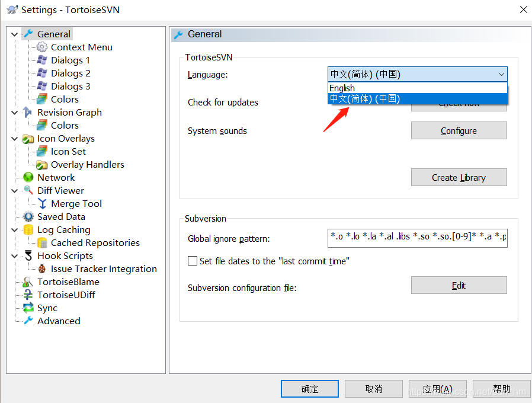The height and width of the screenshot is (403, 532).
Task: Click the TortoiseUDiff icon
Action: point(28,295)
